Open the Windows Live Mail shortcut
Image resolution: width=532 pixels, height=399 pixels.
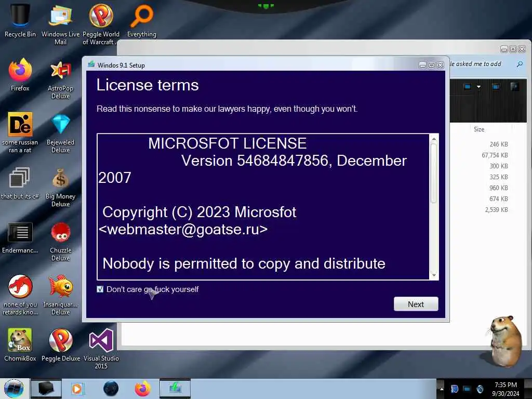60,24
